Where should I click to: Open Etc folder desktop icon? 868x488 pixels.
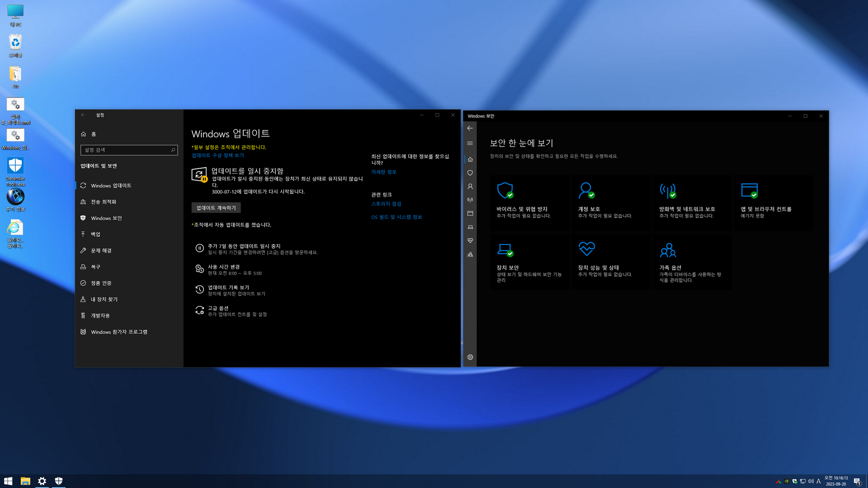point(15,77)
